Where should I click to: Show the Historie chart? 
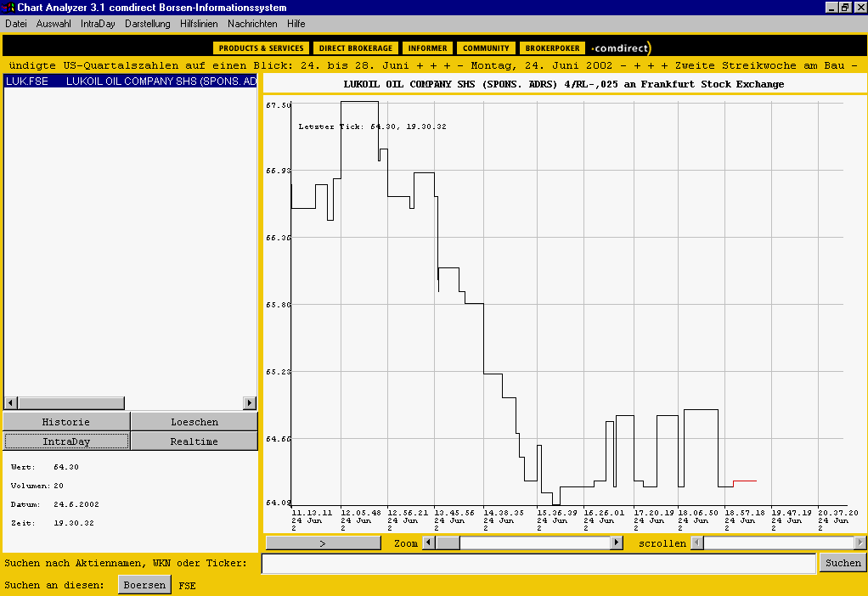pos(66,422)
